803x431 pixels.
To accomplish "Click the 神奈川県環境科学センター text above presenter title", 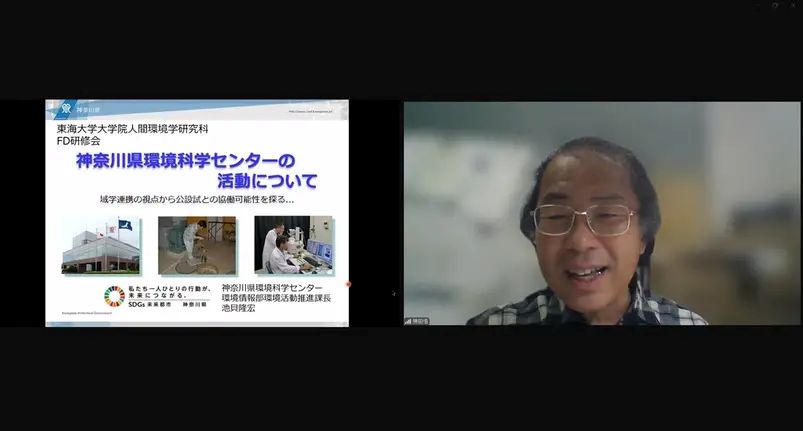I will (x=272, y=288).
